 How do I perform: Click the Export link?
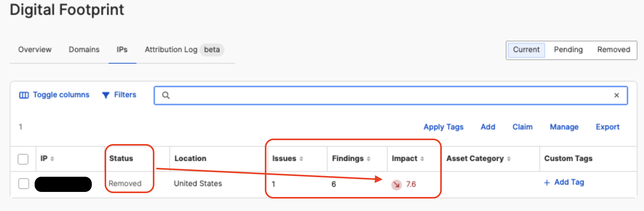tap(607, 127)
